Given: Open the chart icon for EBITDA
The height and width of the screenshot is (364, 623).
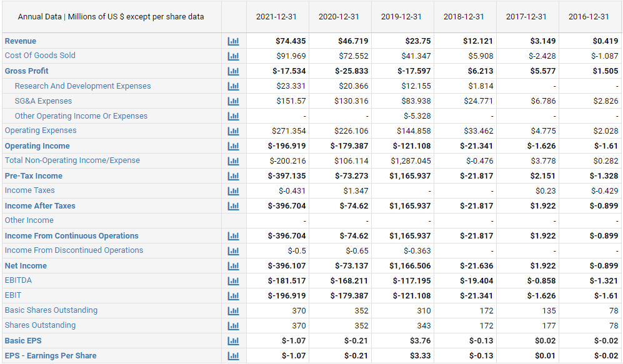Looking at the screenshot, I should point(233,280).
